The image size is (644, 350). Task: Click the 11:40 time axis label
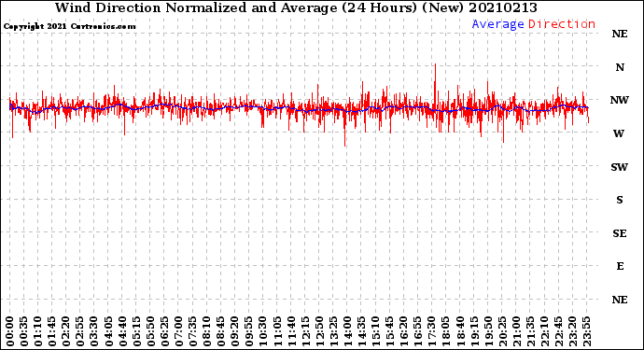point(291,331)
